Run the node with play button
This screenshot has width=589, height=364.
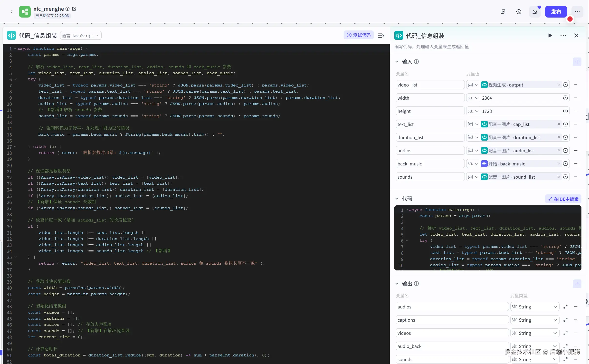tap(550, 36)
